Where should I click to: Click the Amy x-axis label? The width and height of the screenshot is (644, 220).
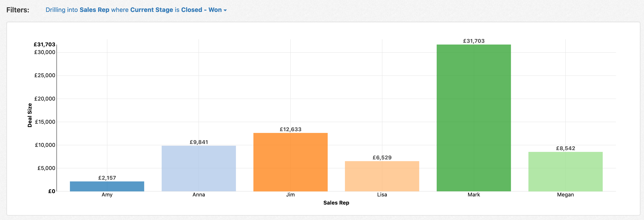(x=107, y=194)
